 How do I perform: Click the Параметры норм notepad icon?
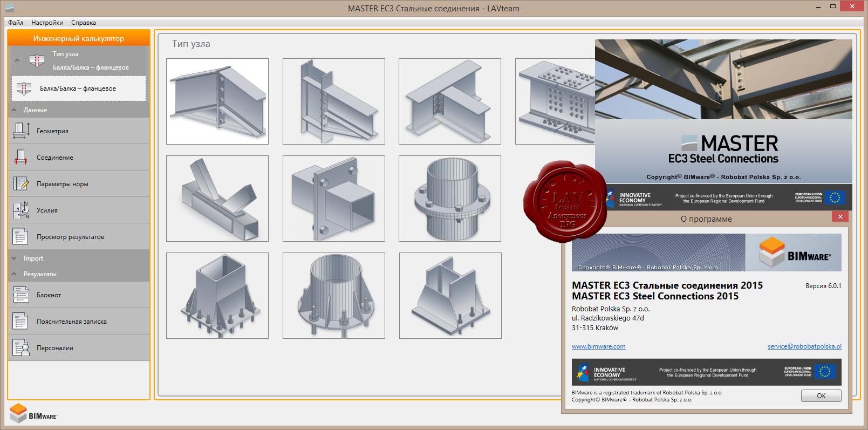click(x=21, y=183)
